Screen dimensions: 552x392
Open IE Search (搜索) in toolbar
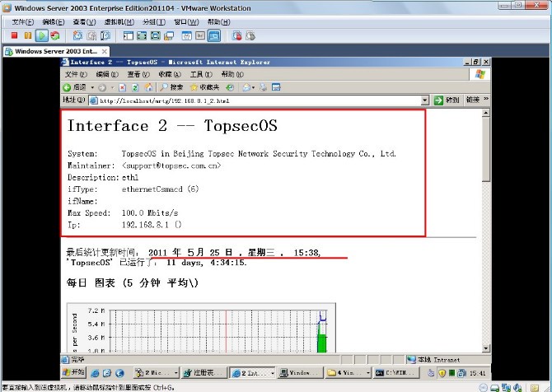(x=171, y=86)
